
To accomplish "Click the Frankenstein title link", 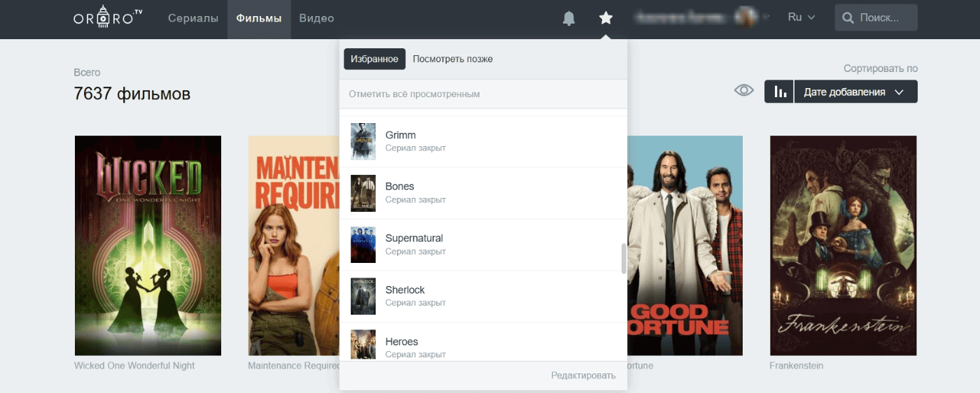I will [x=797, y=366].
